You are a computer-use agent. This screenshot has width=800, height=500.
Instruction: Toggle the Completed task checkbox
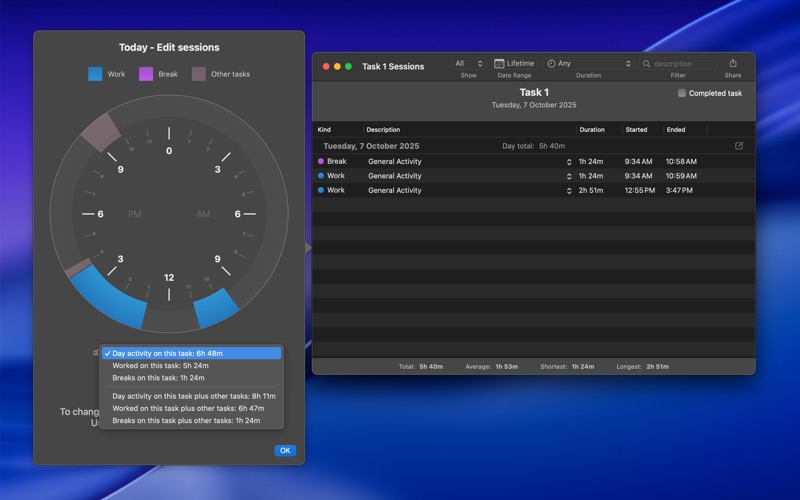tap(682, 93)
